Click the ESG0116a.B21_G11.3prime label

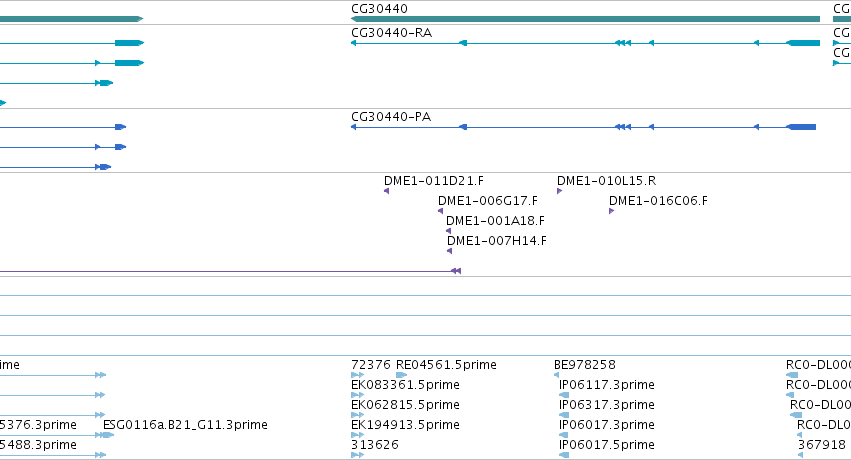pyautogui.click(x=185, y=425)
